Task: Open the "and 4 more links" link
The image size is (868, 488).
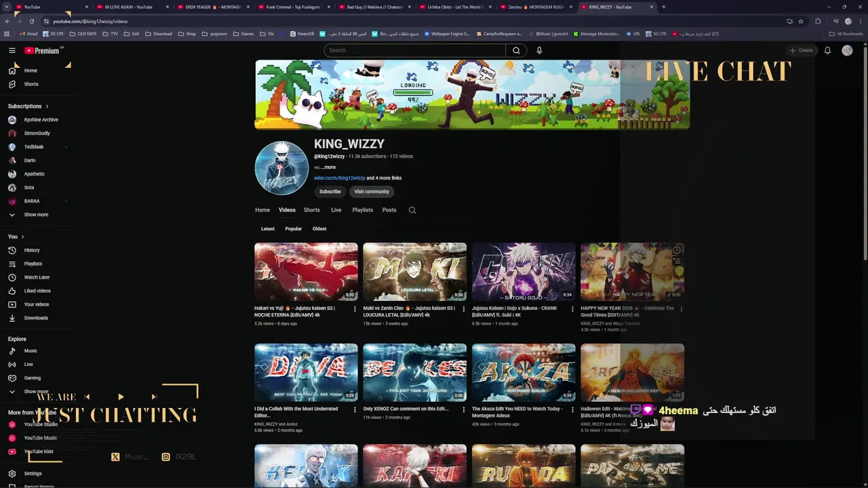Action: tap(384, 178)
